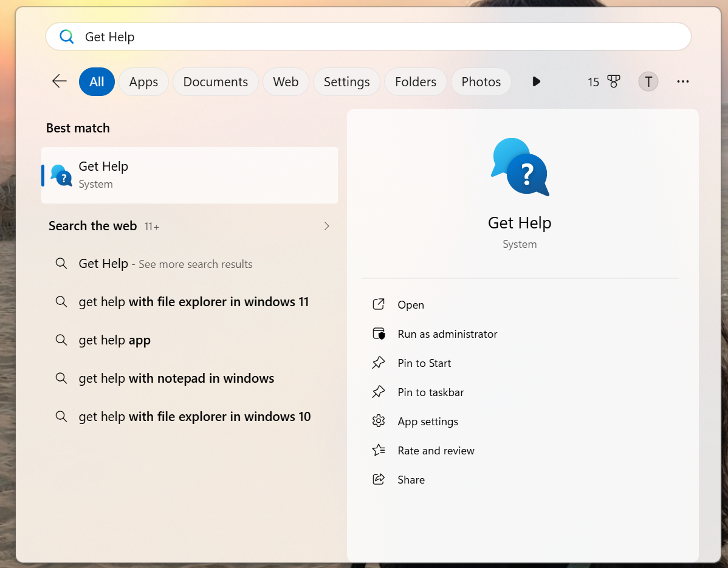Click search icon beside 'get help app'
Viewport: 728px width, 568px height.
61,340
